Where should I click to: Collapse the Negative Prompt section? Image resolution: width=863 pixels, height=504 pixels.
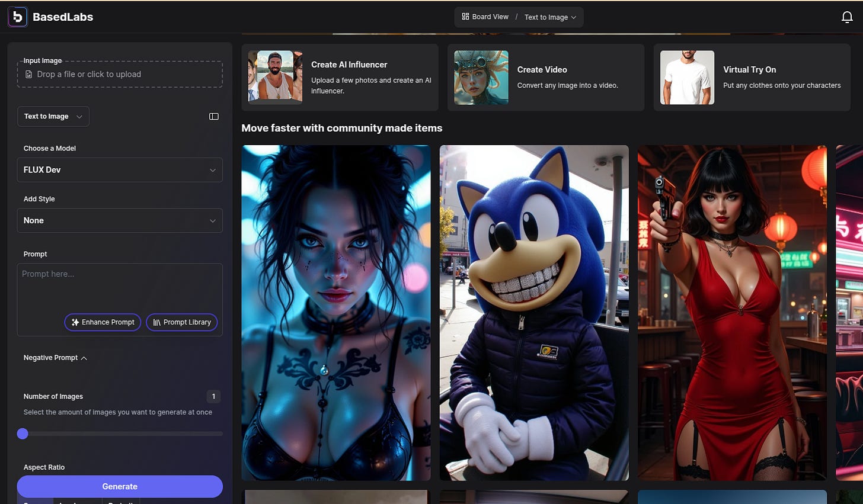click(55, 358)
